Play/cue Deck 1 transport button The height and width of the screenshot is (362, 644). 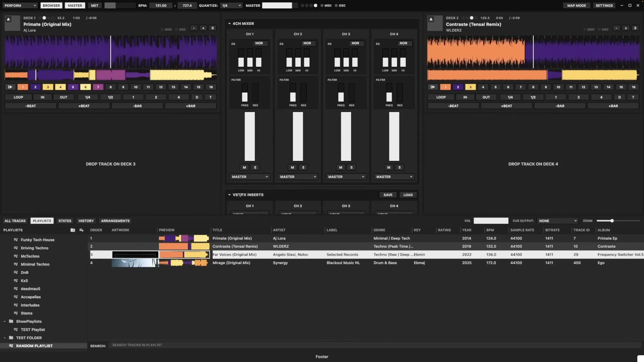pos(10,87)
